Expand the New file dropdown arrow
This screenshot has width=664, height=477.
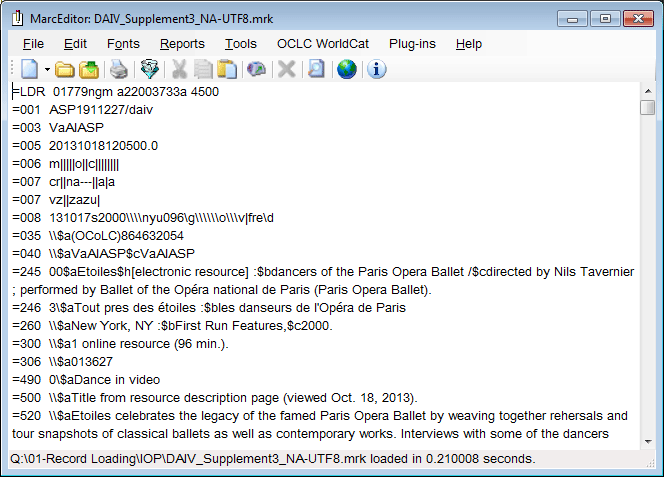click(x=45, y=69)
